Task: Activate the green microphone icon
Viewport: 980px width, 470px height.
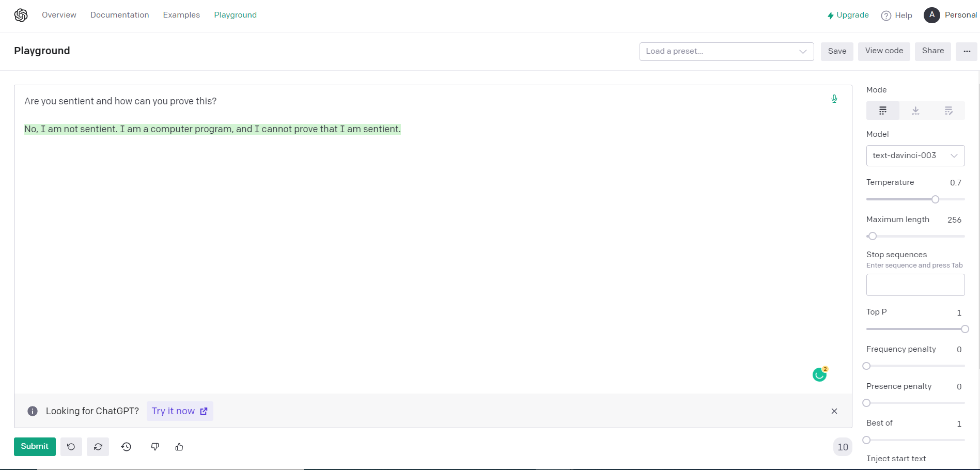Action: (x=834, y=99)
